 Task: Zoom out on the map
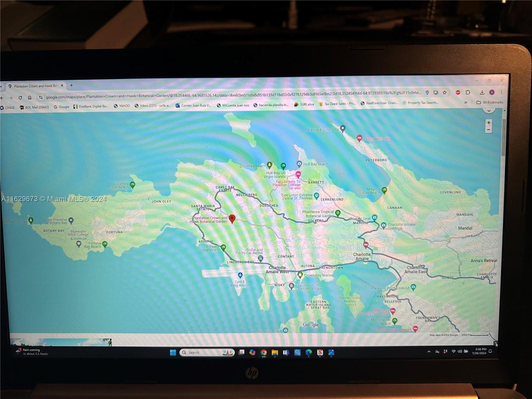pyautogui.click(x=488, y=130)
